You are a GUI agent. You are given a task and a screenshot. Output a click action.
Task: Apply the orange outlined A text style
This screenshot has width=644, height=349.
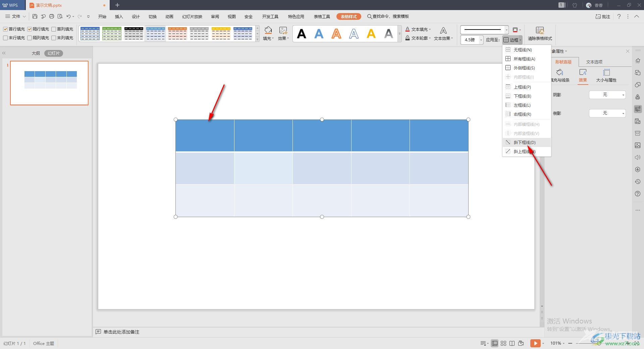tap(336, 34)
